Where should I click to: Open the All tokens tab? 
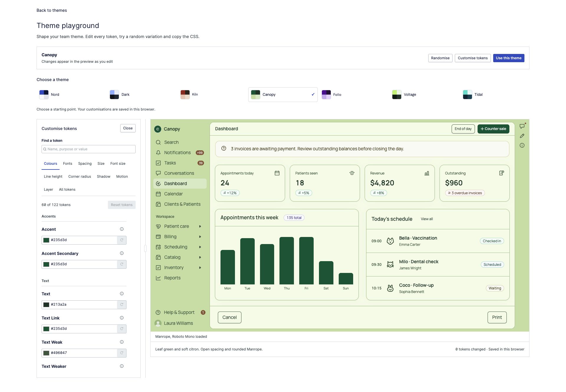(67, 190)
